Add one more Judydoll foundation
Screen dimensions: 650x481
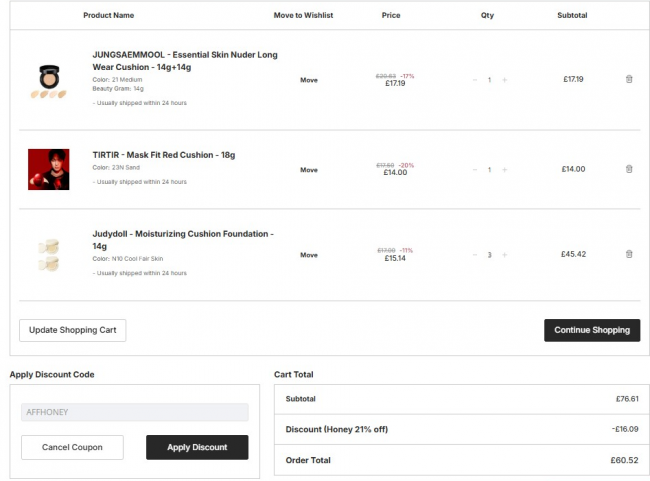[504, 255]
